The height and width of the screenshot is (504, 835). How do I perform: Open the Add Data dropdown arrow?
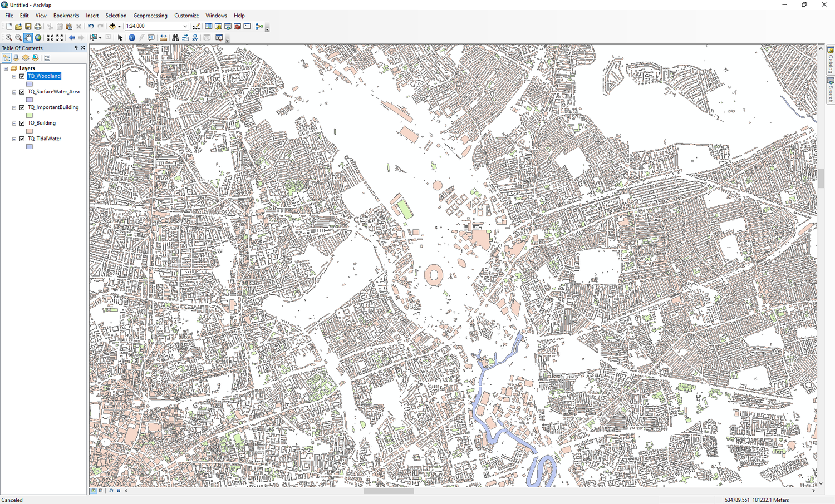(119, 26)
